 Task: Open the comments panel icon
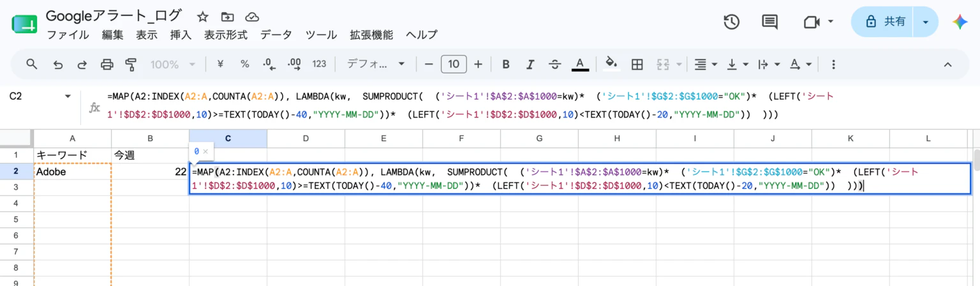click(770, 22)
